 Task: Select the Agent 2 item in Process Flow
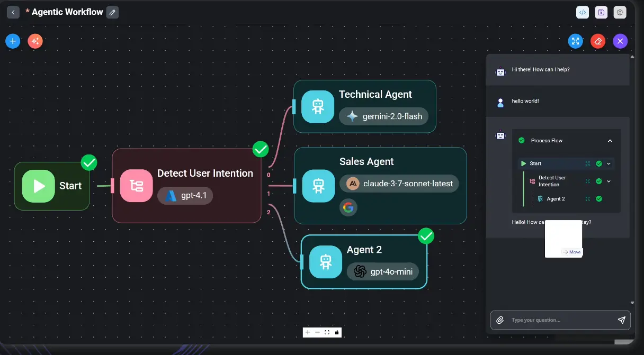556,199
